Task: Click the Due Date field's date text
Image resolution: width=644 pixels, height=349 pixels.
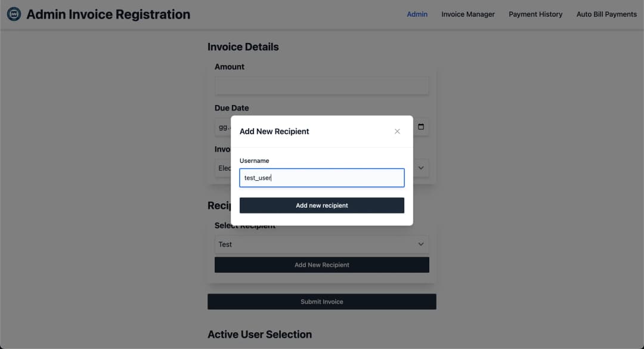Action: coord(222,127)
